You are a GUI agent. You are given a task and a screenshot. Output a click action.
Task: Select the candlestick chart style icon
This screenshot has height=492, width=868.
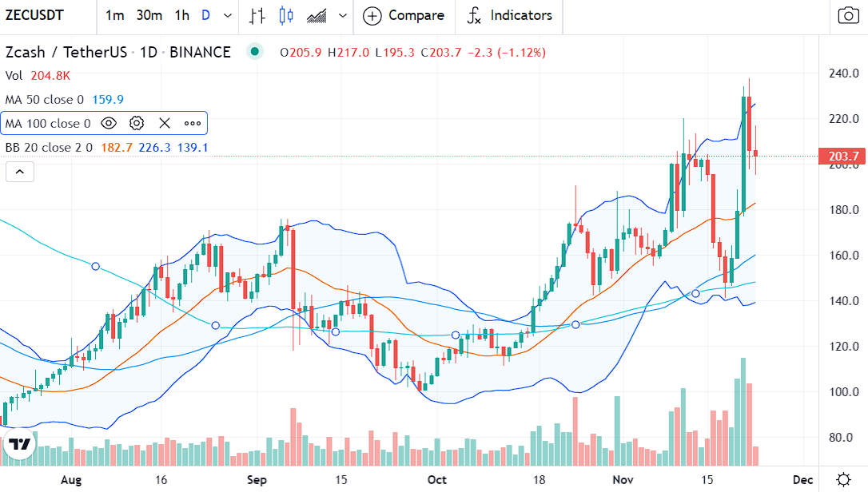click(285, 16)
